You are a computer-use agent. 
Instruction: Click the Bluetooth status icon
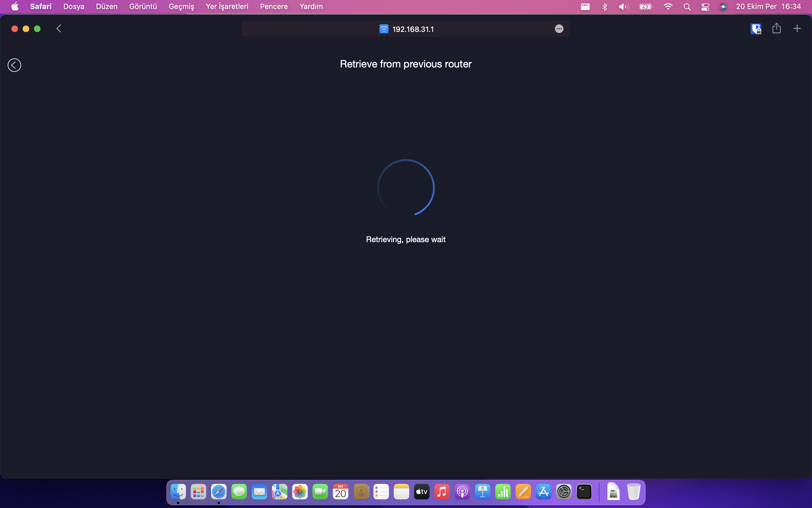tap(605, 7)
